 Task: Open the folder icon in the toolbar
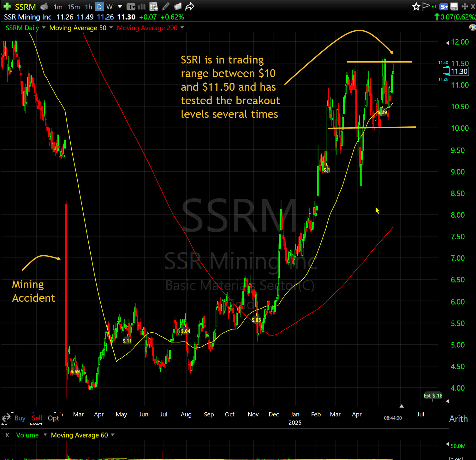pyautogui.click(x=178, y=7)
